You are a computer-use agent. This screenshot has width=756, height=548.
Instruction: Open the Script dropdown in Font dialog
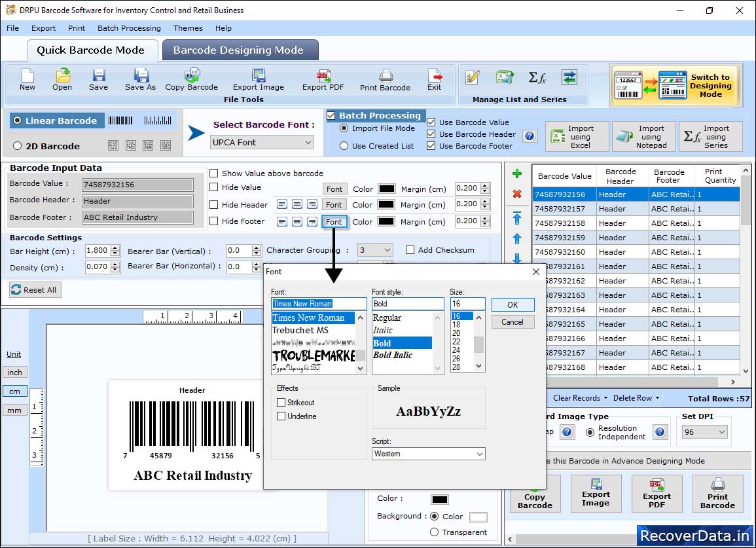tap(429, 454)
